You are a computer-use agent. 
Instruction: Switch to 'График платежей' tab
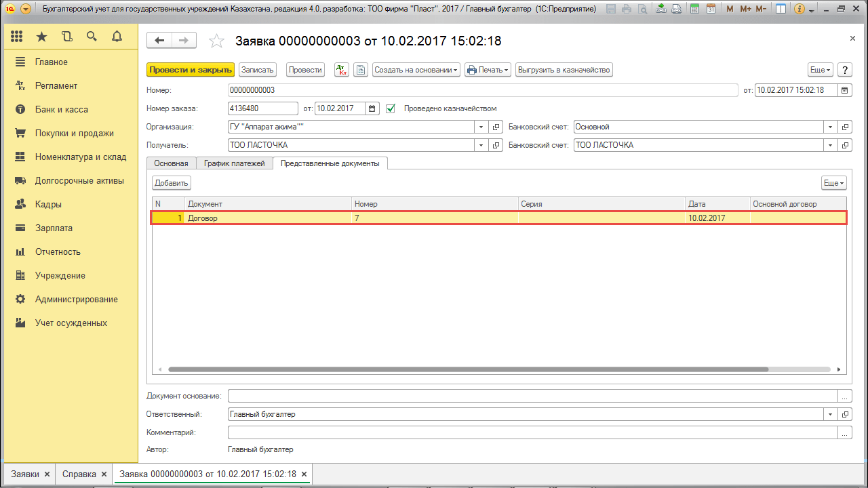click(x=235, y=163)
